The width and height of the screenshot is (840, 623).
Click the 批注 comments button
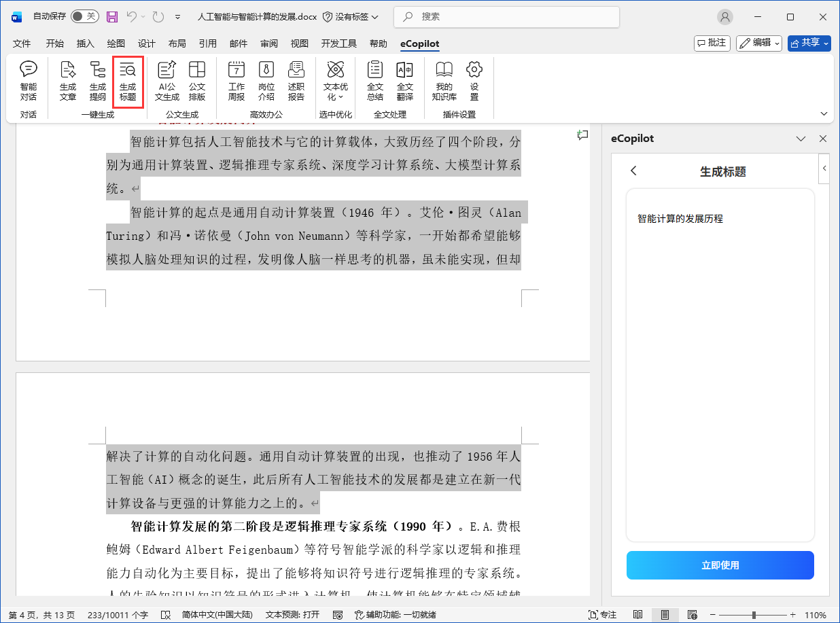click(712, 43)
